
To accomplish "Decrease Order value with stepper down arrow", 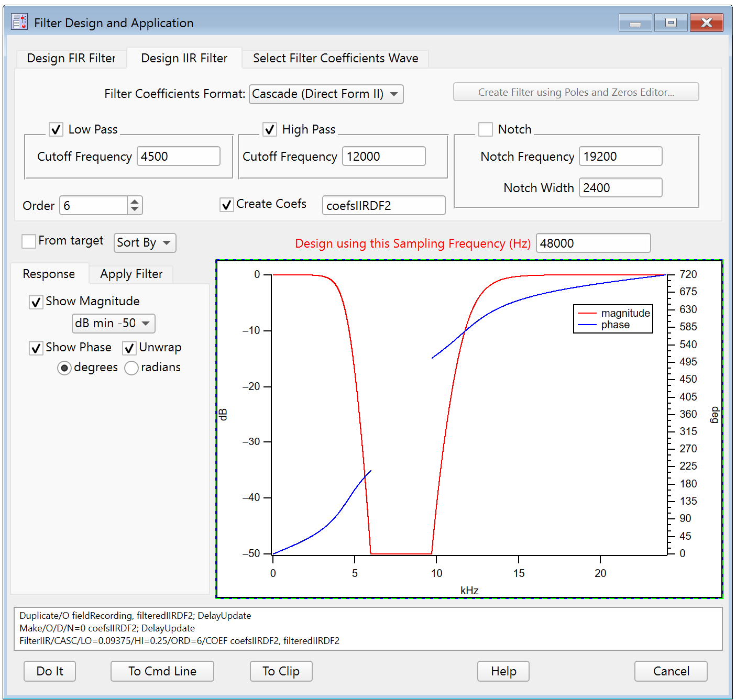I will pyautogui.click(x=135, y=209).
